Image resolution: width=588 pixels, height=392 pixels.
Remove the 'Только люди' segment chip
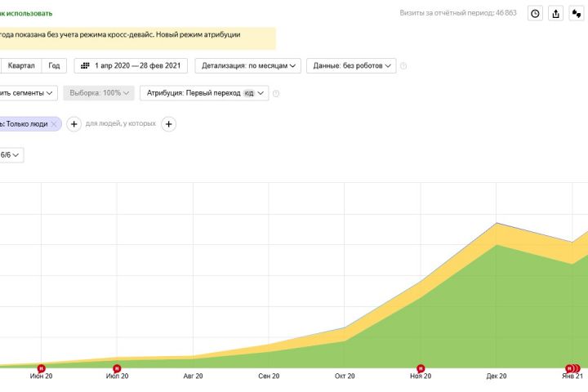coord(54,124)
